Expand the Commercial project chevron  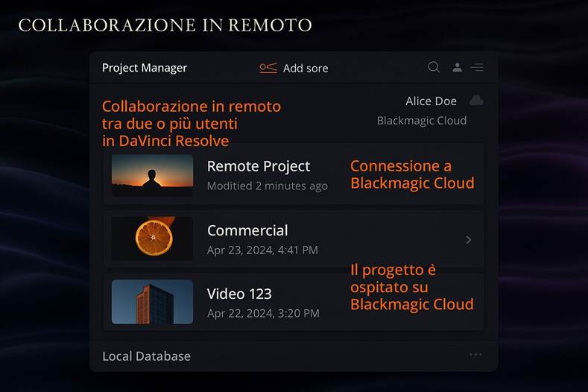tap(468, 240)
